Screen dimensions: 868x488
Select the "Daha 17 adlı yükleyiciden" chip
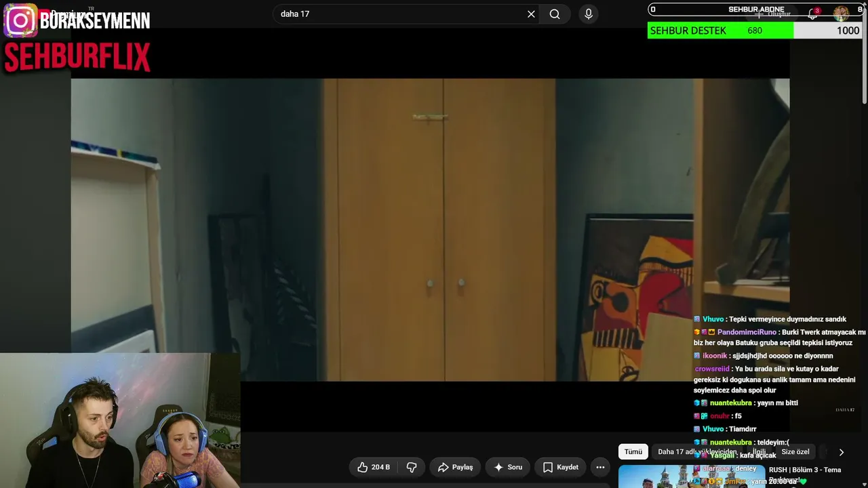click(x=697, y=452)
